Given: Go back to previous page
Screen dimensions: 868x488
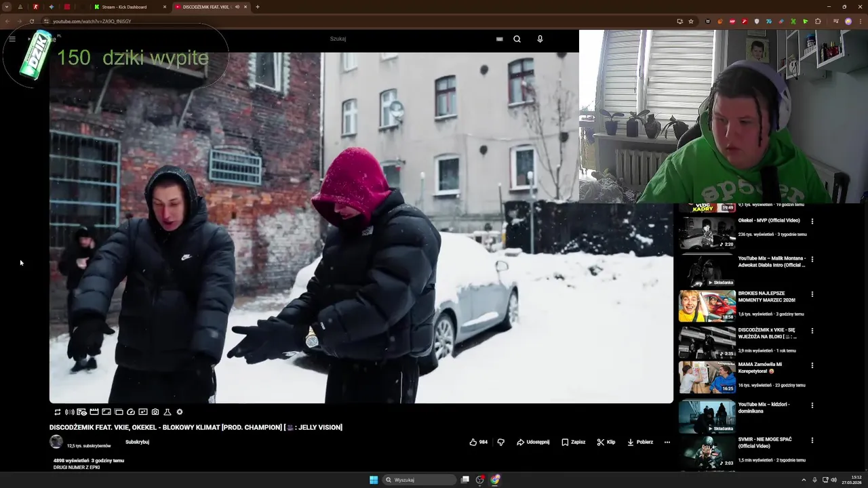Looking at the screenshot, I should click(x=7, y=21).
